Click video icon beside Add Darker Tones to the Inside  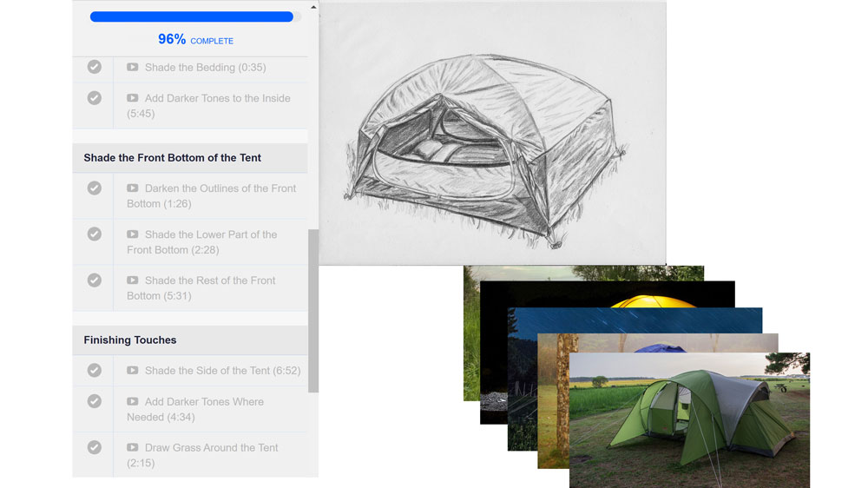click(x=132, y=98)
